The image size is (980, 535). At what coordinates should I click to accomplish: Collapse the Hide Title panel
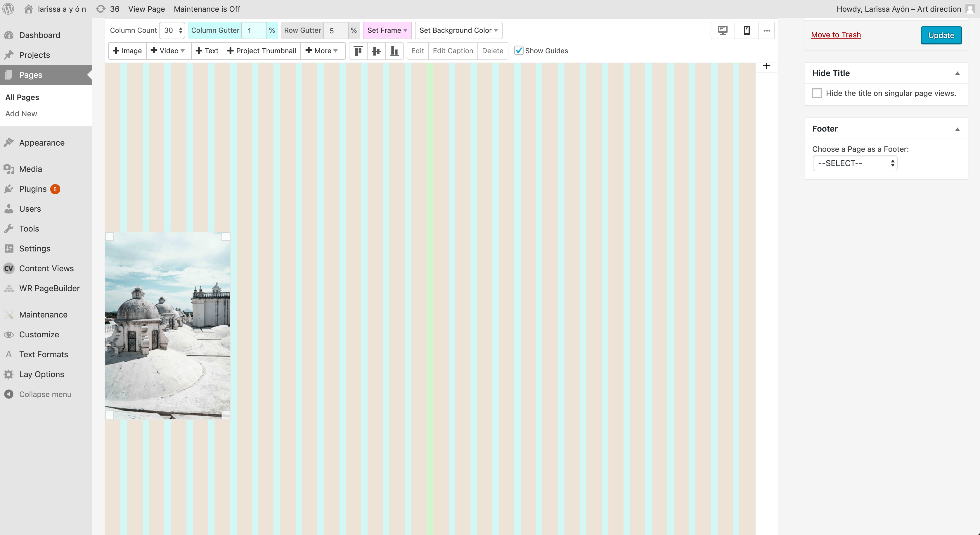click(x=957, y=73)
